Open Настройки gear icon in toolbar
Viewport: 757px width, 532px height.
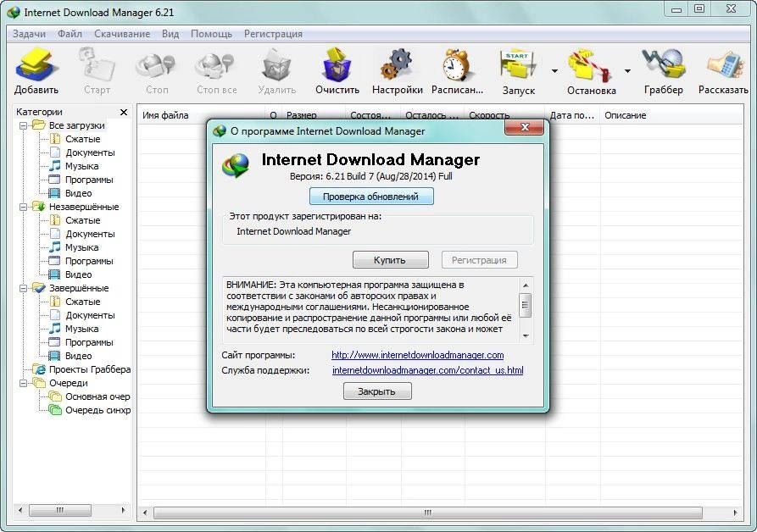coord(397,64)
